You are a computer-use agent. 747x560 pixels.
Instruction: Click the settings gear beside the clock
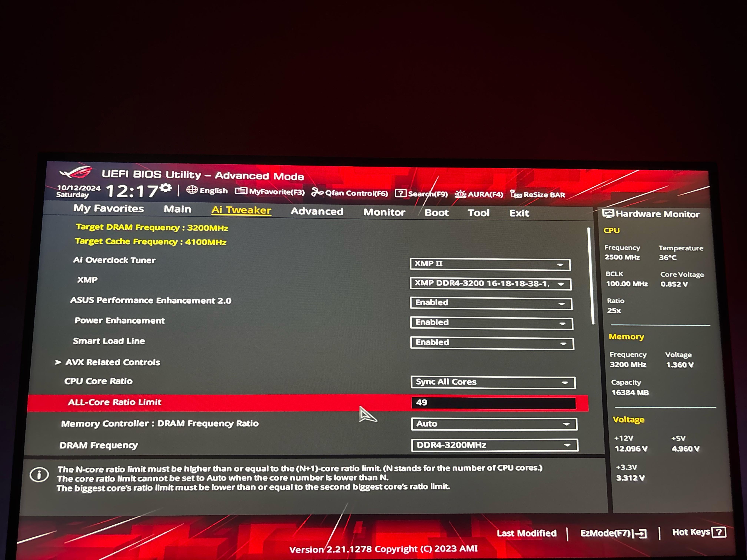166,188
